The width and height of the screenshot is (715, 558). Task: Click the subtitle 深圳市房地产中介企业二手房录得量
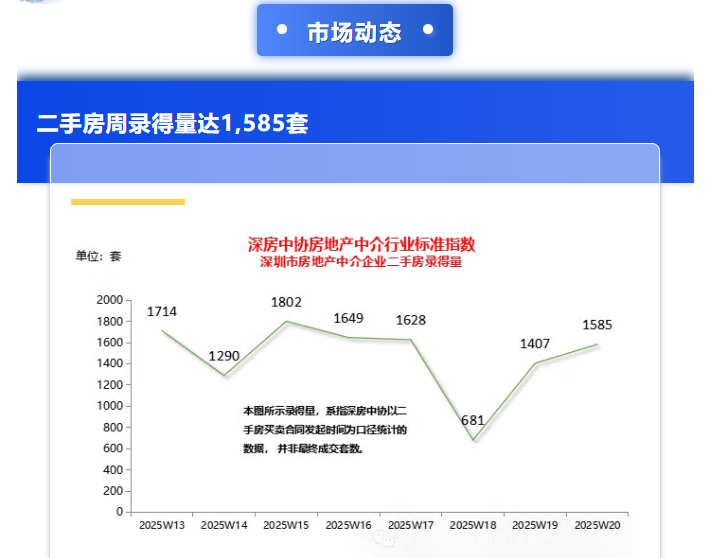coord(361,262)
